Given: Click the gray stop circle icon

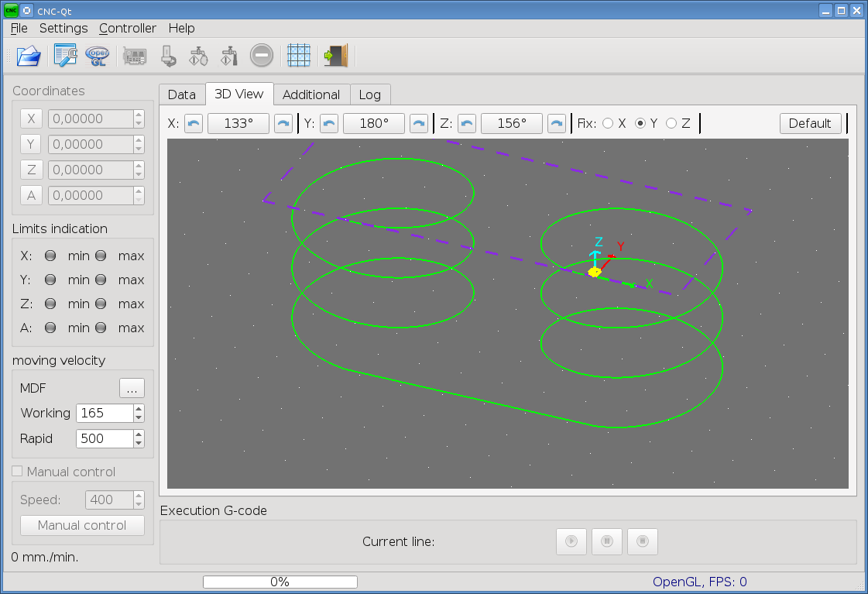Looking at the screenshot, I should [261, 55].
